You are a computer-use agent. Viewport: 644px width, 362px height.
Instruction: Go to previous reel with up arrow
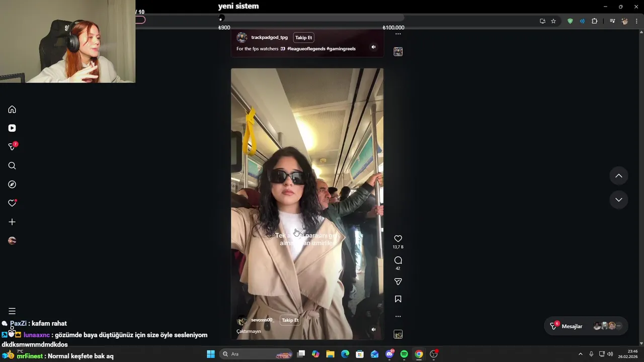point(619,175)
